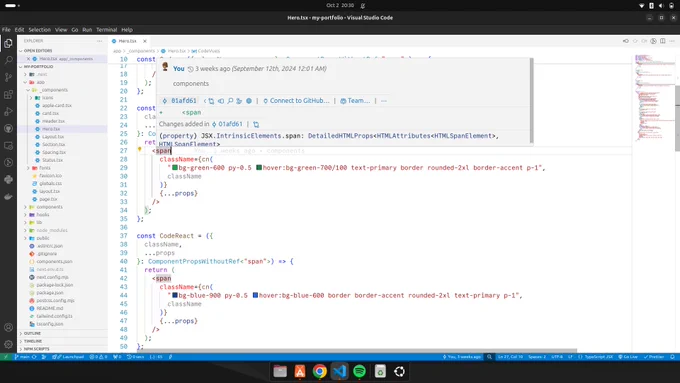Click the bg-blue-900 color swatch
Image resolution: width=680 pixels, height=383 pixels.
point(175,295)
